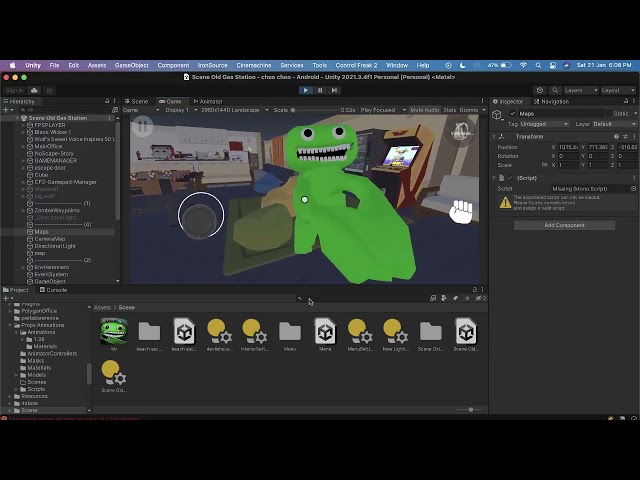Open the GameObject menu
This screenshot has height=480, width=640.
click(131, 65)
